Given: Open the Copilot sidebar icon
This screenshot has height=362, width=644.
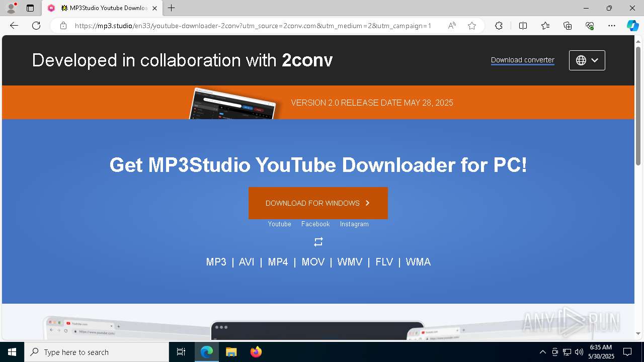Looking at the screenshot, I should [x=632, y=26].
